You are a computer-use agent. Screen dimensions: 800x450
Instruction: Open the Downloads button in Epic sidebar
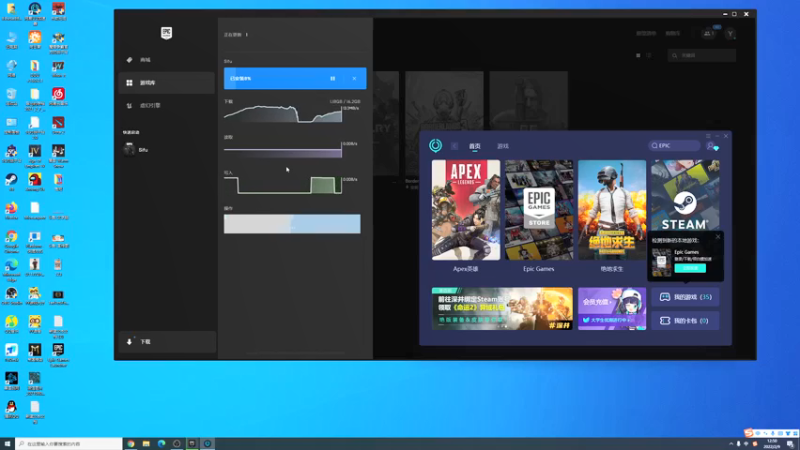pos(167,342)
